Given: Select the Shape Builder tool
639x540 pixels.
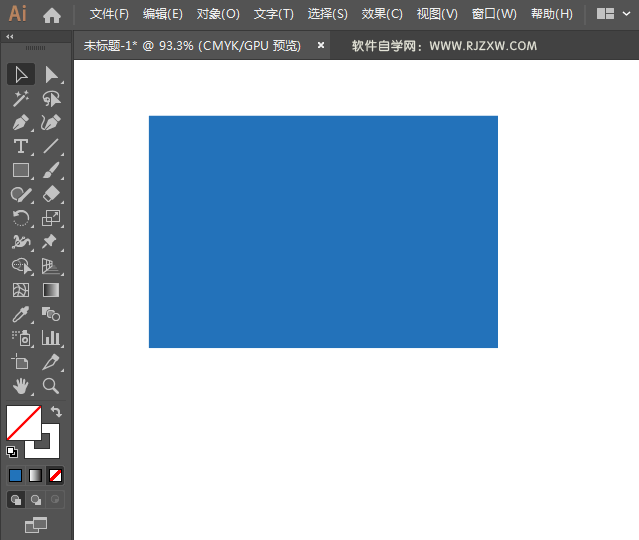Looking at the screenshot, I should (x=22, y=266).
